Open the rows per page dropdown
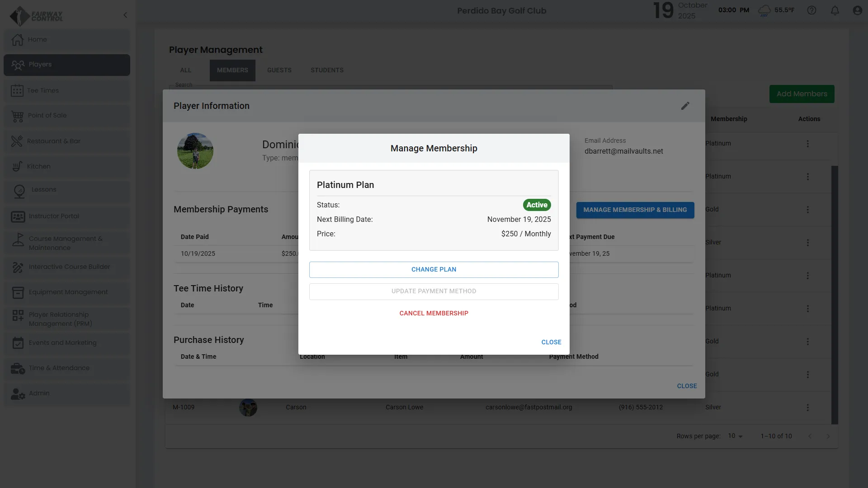Viewport: 868px width, 488px height. [x=735, y=436]
